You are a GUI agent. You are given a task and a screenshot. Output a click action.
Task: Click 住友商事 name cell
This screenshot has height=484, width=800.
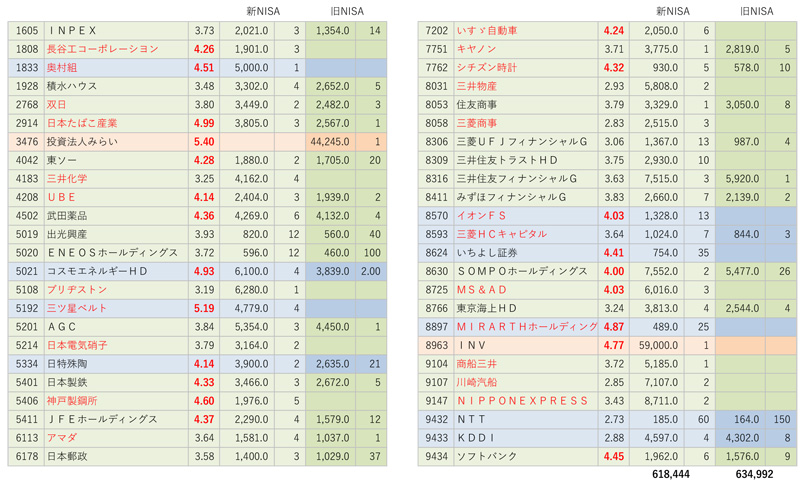(x=526, y=105)
